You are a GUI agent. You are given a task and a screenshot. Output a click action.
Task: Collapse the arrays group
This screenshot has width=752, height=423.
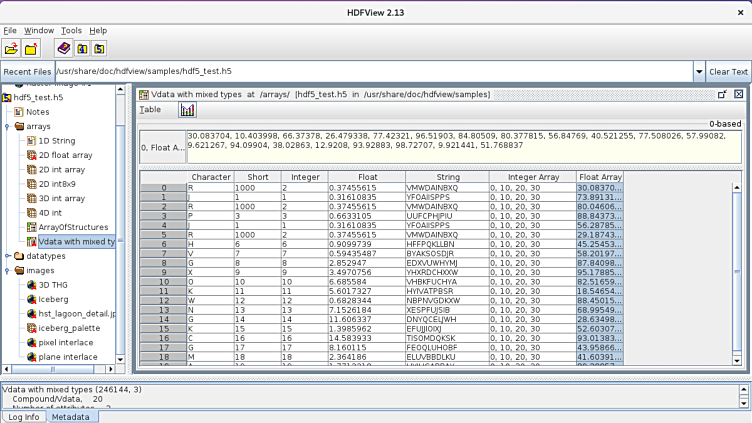7,127
